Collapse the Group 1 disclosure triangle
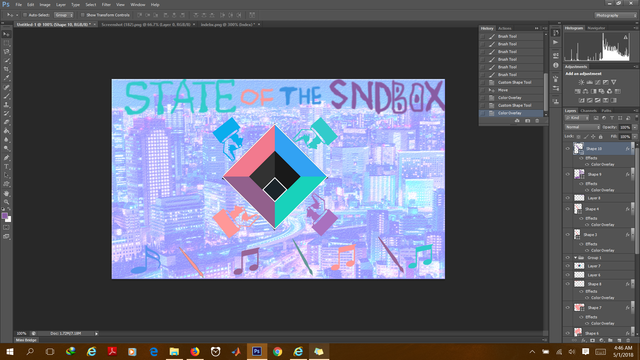The height and width of the screenshot is (360, 640). click(x=576, y=258)
